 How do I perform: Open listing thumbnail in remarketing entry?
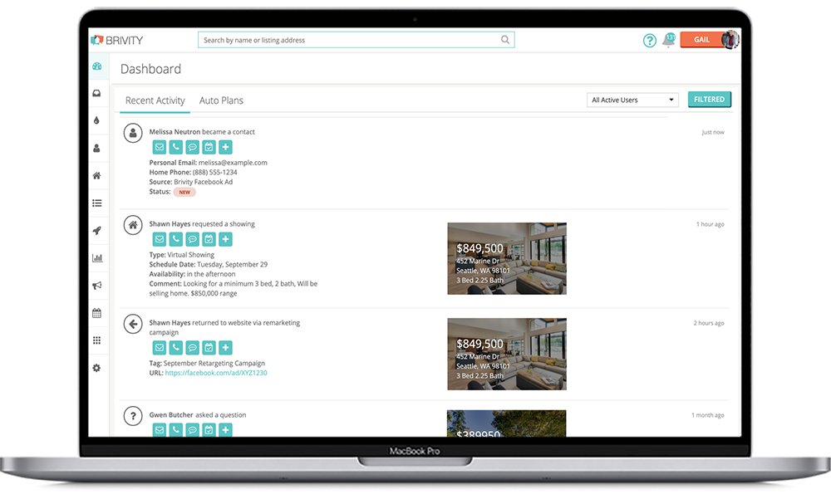tap(507, 355)
